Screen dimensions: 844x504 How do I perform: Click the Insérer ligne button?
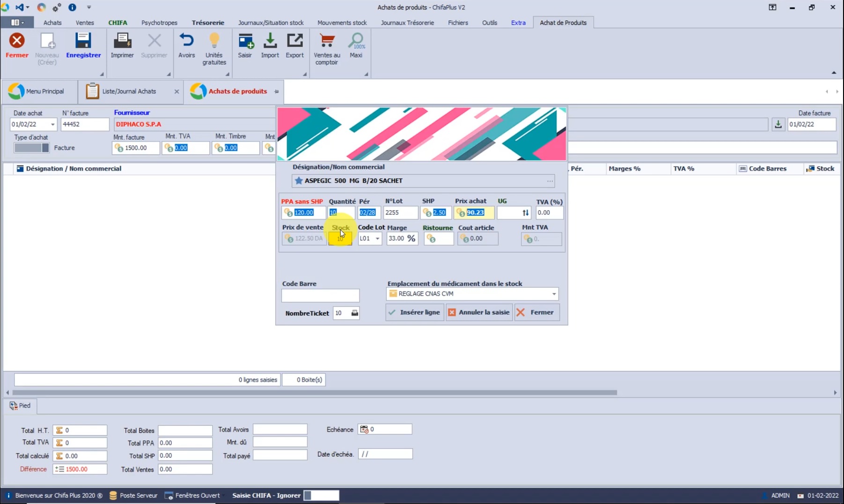pos(414,312)
